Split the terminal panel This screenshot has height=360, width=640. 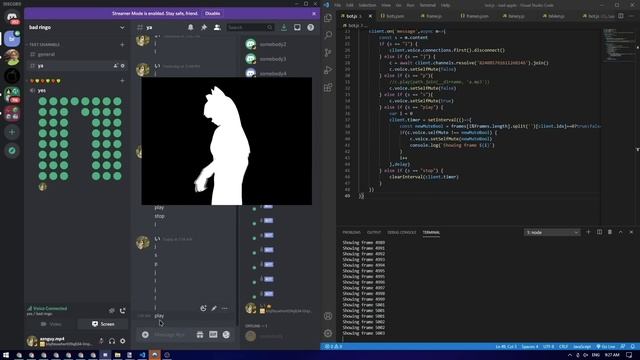pyautogui.click(x=599, y=232)
